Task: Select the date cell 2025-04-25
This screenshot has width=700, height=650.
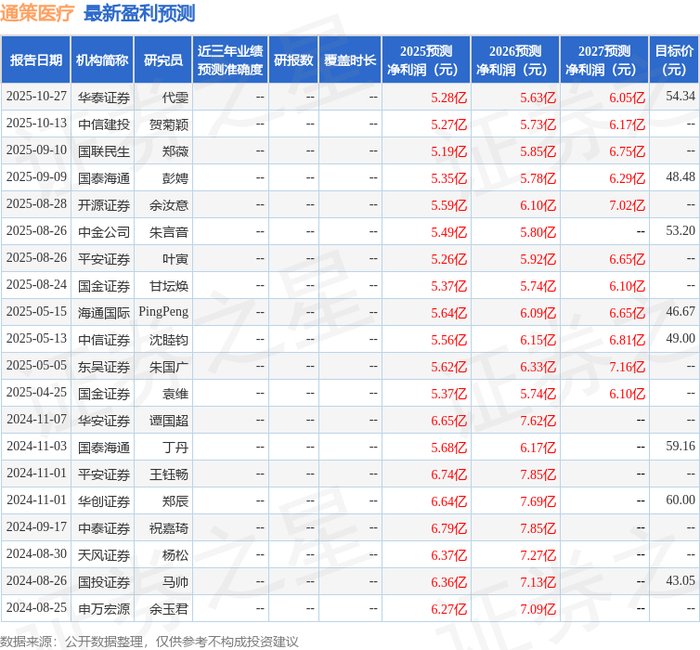Action: (x=36, y=392)
